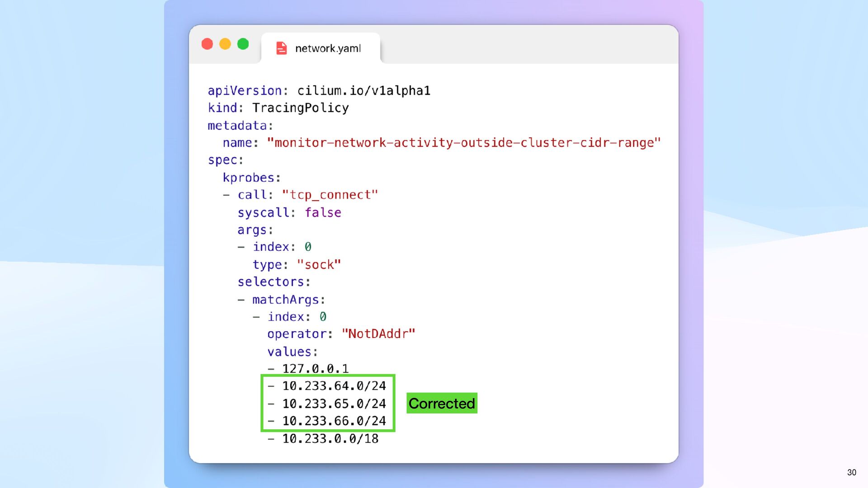Click the apiVersion key text
Screen dimensions: 868x488
245,91
